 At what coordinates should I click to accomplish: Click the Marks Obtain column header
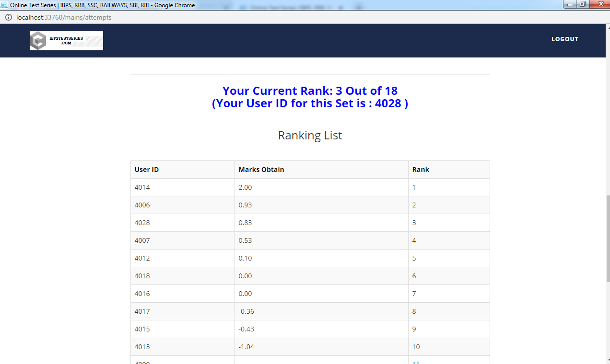click(x=260, y=170)
